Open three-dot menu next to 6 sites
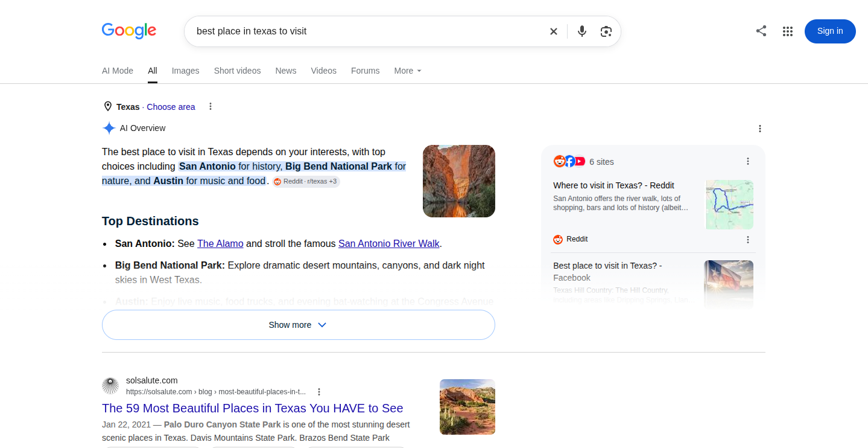The width and height of the screenshot is (868, 448). click(748, 161)
